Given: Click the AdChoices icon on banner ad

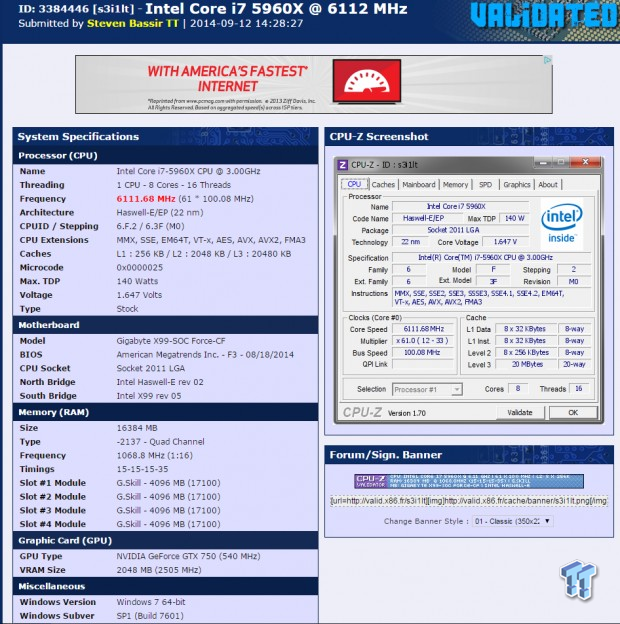Looking at the screenshot, I should coord(548,60).
